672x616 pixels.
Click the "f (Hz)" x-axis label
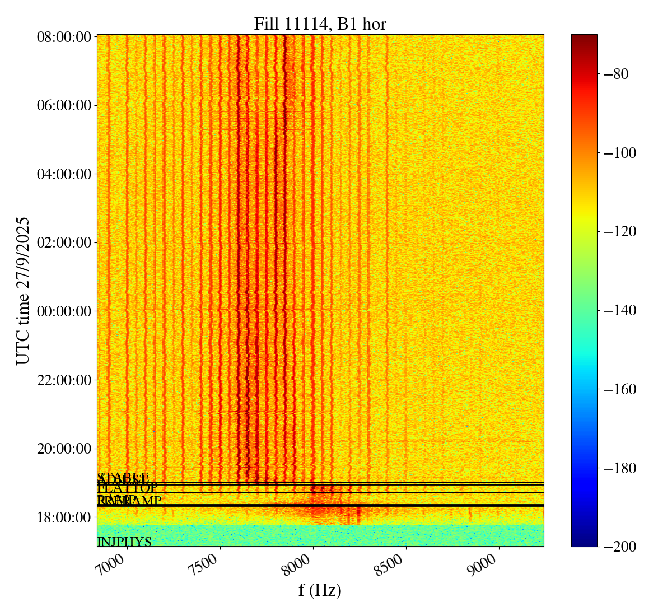pyautogui.click(x=320, y=590)
